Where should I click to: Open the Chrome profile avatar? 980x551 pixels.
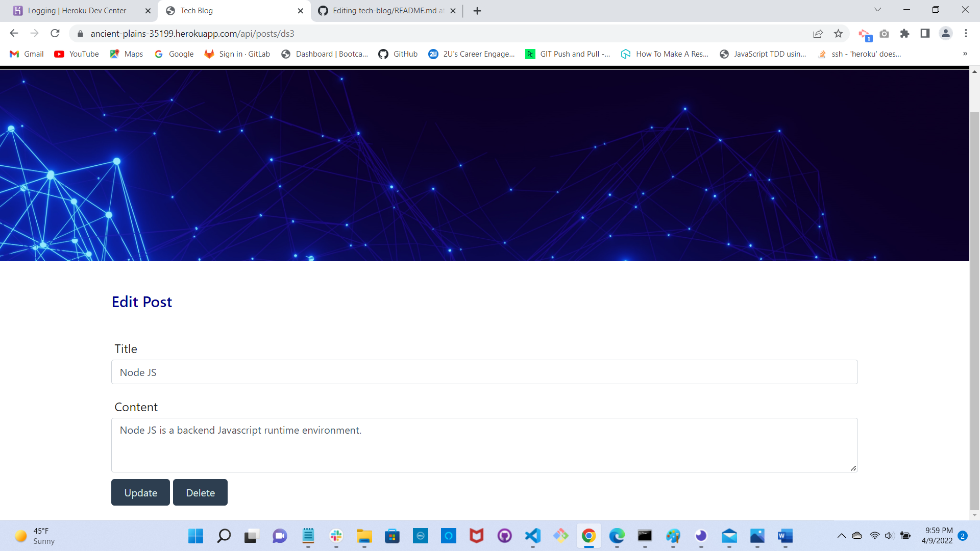click(x=945, y=34)
